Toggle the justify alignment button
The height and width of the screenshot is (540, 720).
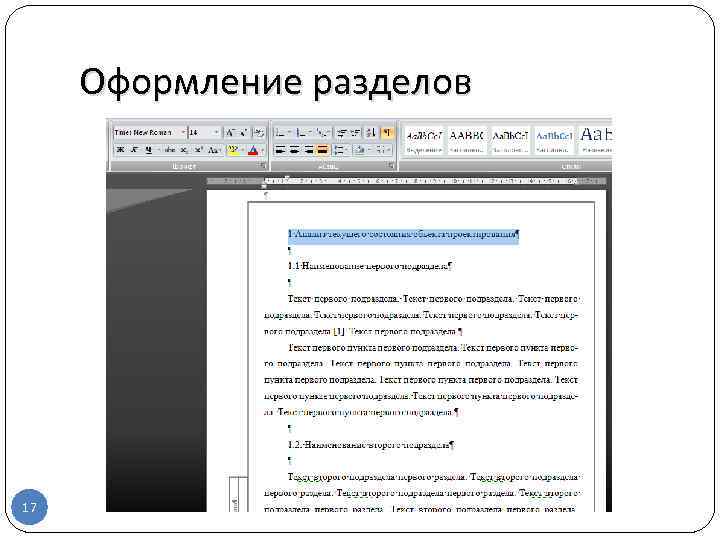click(x=323, y=150)
